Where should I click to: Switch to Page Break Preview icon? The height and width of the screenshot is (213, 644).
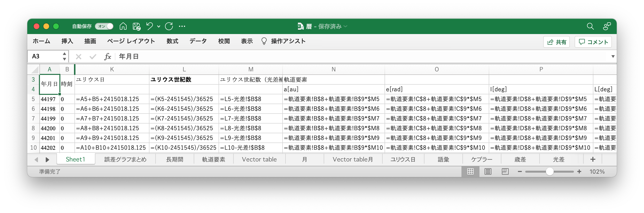click(x=505, y=172)
